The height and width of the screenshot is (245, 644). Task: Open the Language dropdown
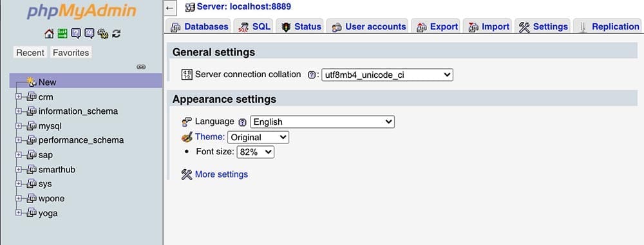click(323, 122)
